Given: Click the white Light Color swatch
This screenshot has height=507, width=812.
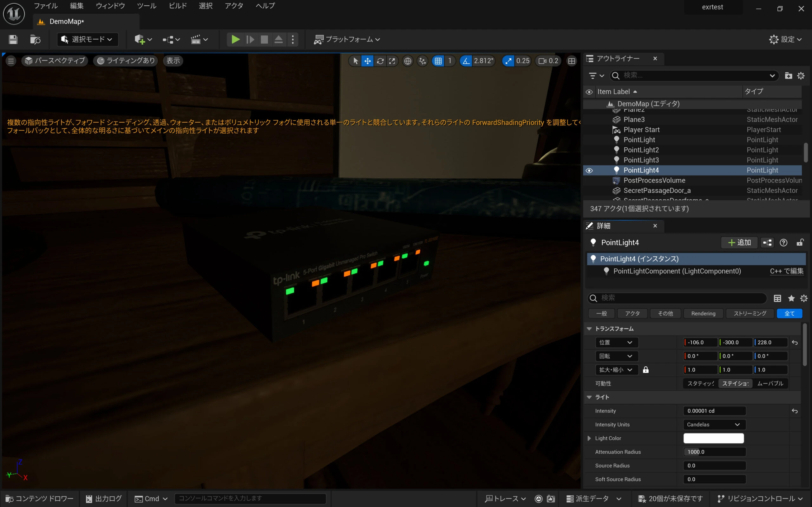Looking at the screenshot, I should click(x=713, y=438).
